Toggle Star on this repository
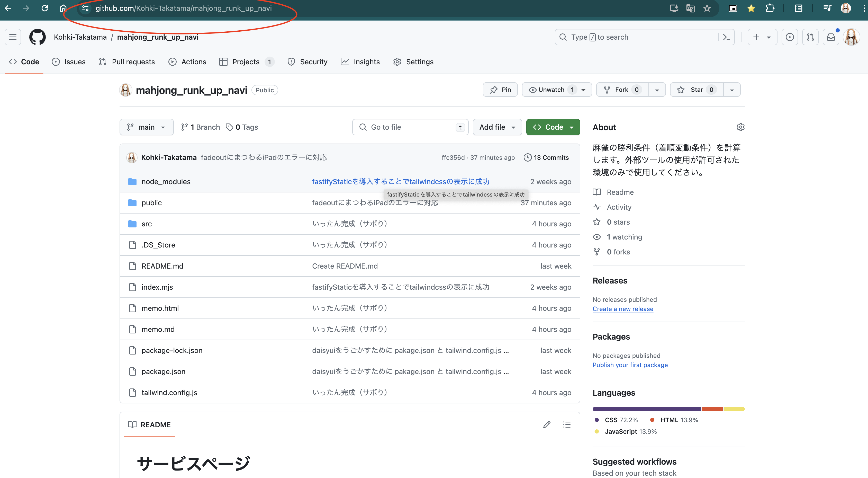 [697, 90]
